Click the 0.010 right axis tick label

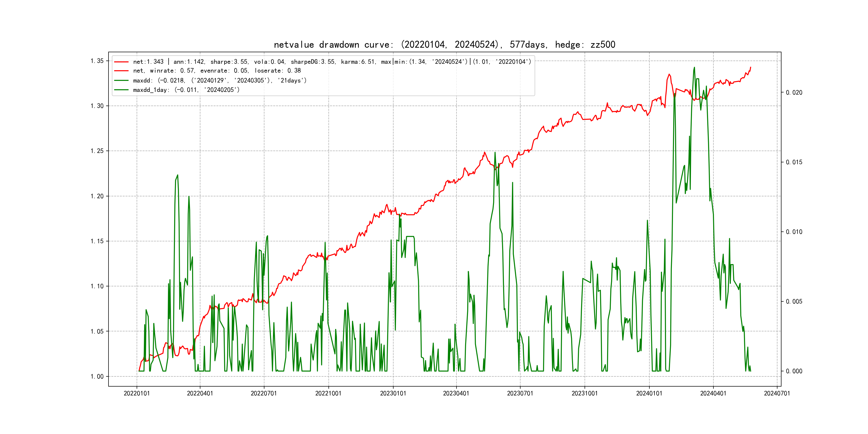tap(794, 232)
